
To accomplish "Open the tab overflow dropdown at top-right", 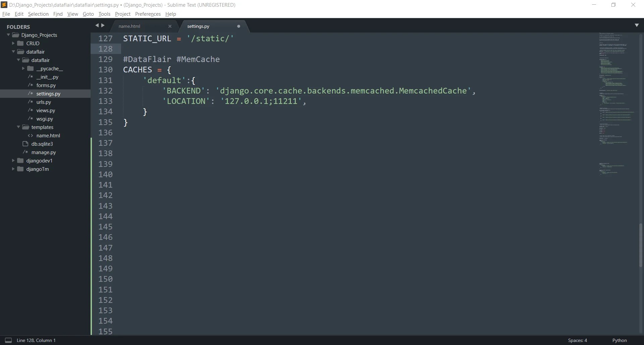I will tap(637, 25).
